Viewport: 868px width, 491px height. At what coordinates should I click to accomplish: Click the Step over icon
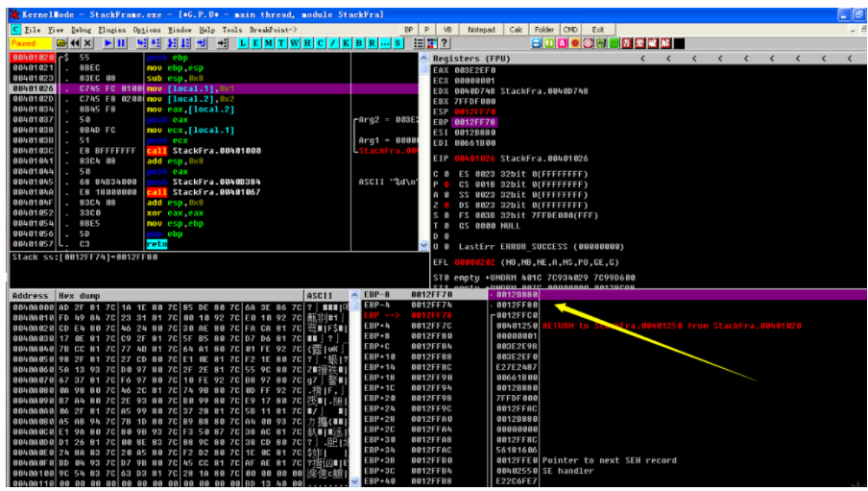pos(155,43)
